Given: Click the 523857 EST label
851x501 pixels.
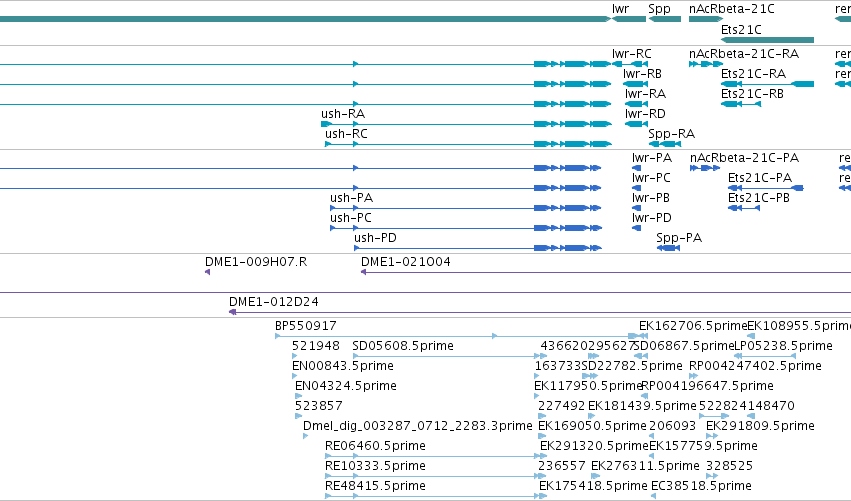Looking at the screenshot, I should coord(319,406).
